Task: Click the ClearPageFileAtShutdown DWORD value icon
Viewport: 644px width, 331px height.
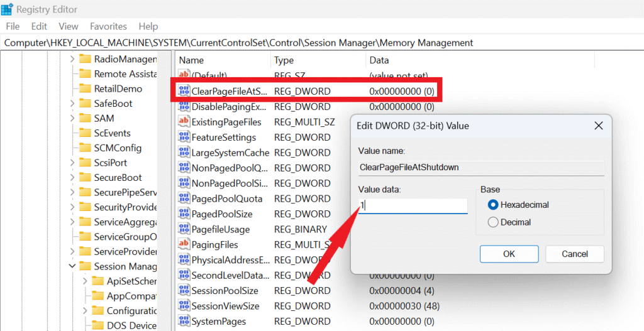Action: (x=184, y=92)
